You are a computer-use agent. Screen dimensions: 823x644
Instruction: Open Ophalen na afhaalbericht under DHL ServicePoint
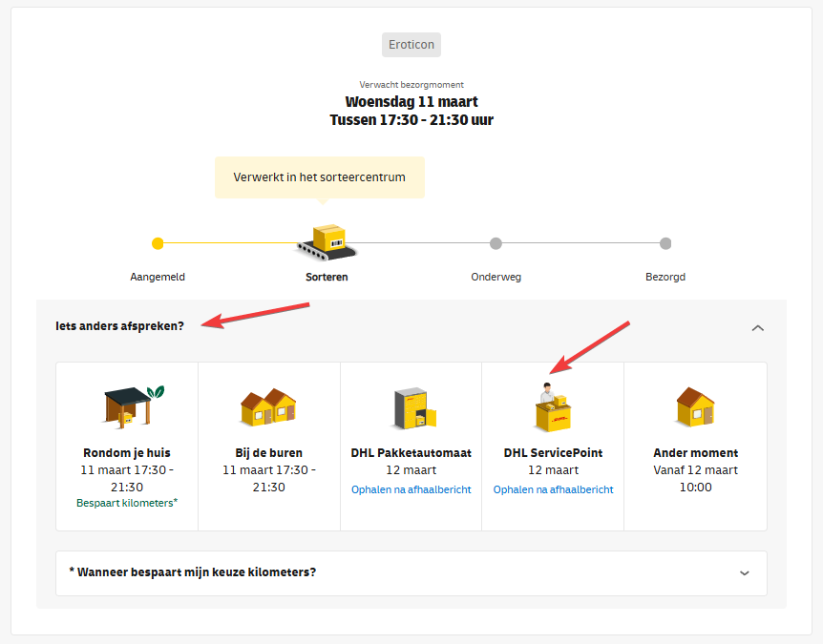[553, 489]
